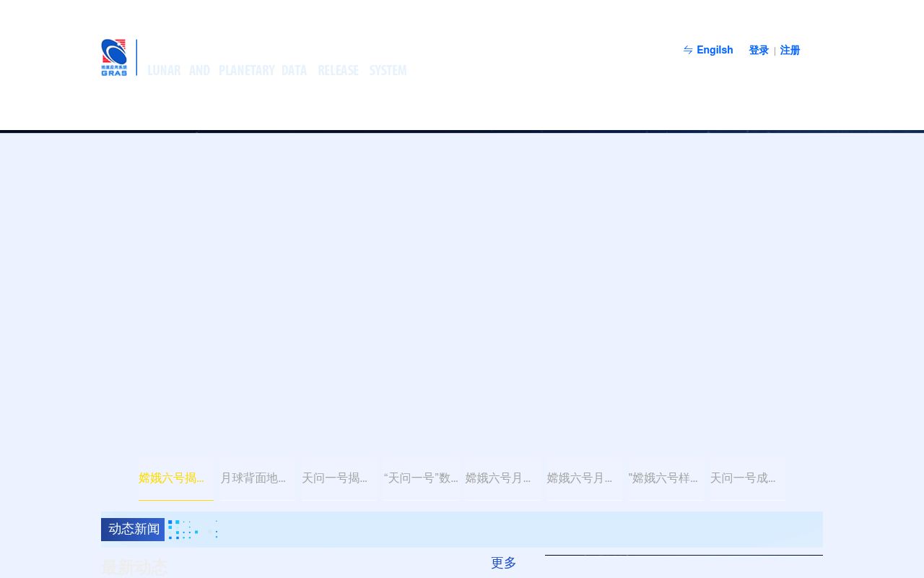Viewport: 924px width, 578px height.
Task: Click the 最新动态 heading
Action: [x=134, y=568]
